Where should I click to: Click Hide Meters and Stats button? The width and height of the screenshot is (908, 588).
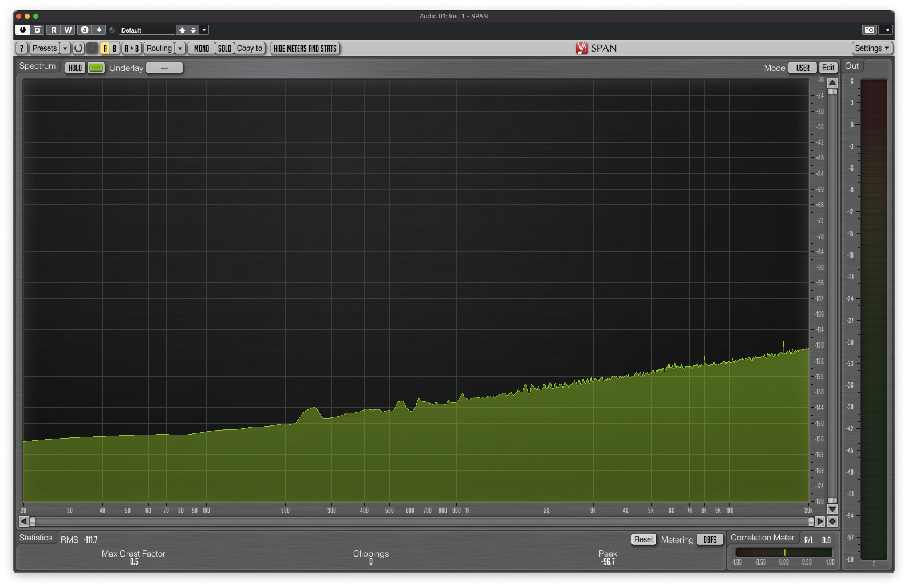(x=305, y=48)
